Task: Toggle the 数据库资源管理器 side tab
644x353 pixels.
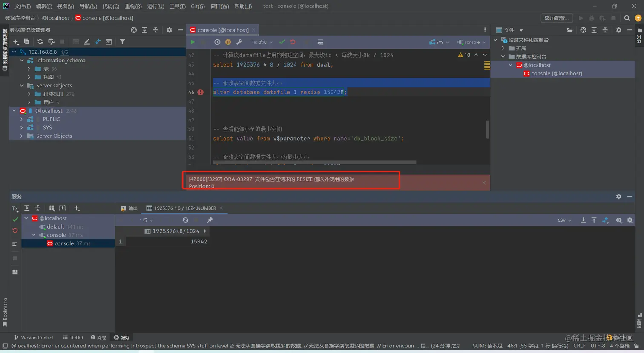Action: [5, 49]
